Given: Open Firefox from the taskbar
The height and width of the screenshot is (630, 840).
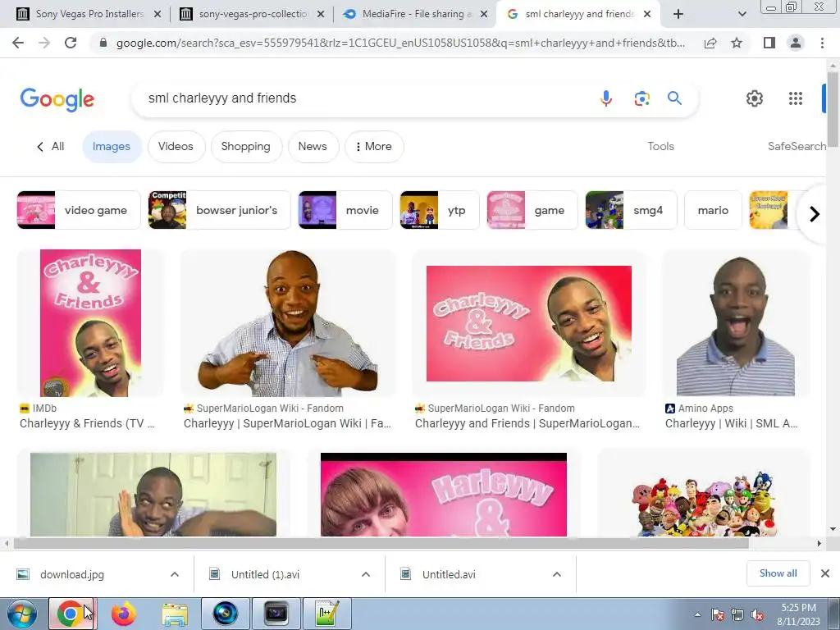Looking at the screenshot, I should 123,614.
